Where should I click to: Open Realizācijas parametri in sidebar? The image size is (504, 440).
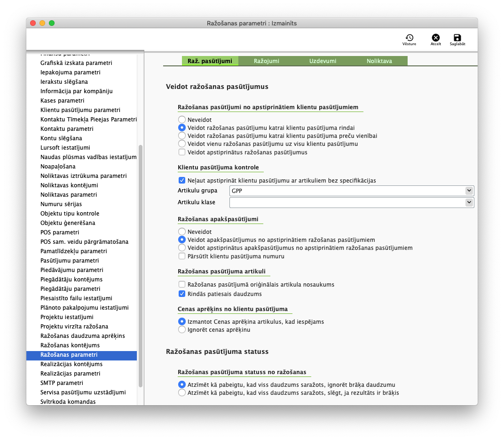(70, 374)
